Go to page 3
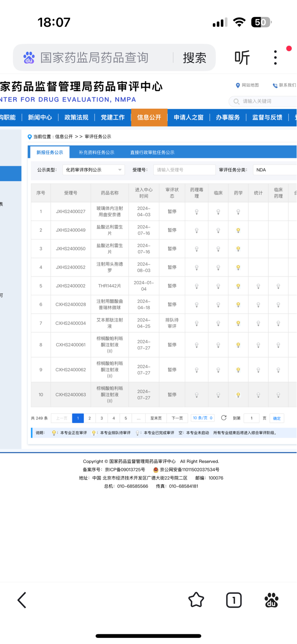 coord(102,418)
